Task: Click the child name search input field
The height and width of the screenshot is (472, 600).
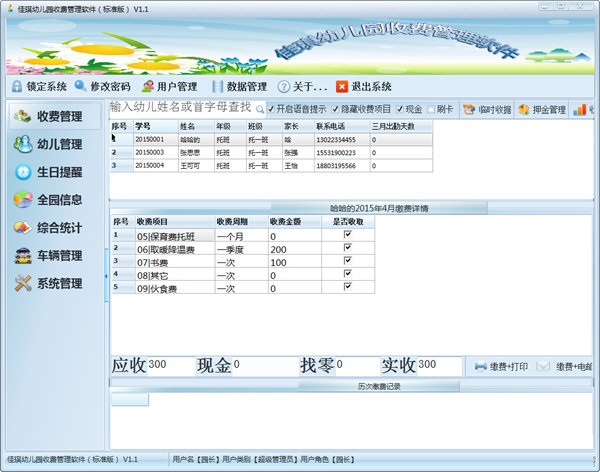Action: click(x=182, y=107)
